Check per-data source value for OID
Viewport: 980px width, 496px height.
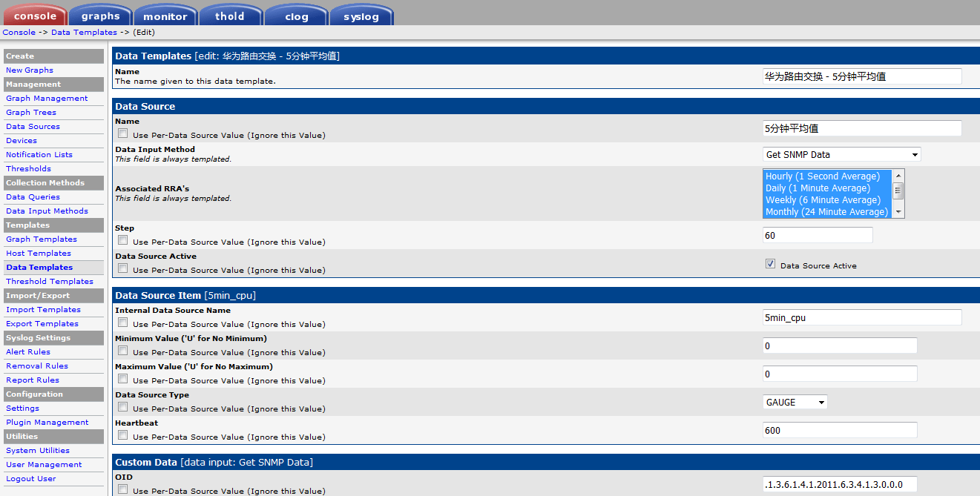pos(122,489)
